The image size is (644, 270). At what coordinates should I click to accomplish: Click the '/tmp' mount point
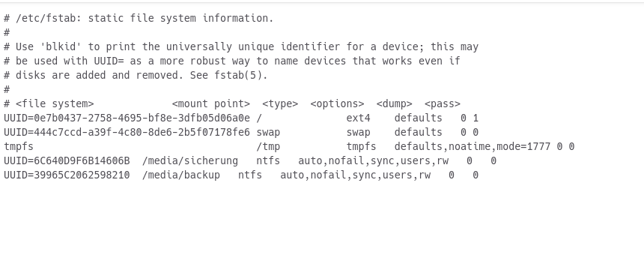(x=268, y=146)
